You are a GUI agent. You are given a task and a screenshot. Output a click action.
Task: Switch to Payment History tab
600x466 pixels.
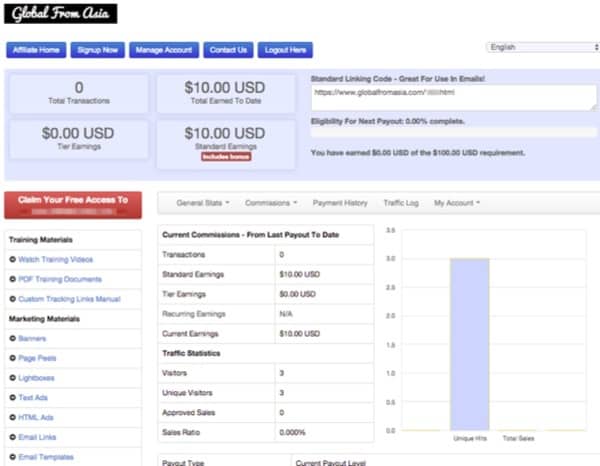click(x=340, y=203)
